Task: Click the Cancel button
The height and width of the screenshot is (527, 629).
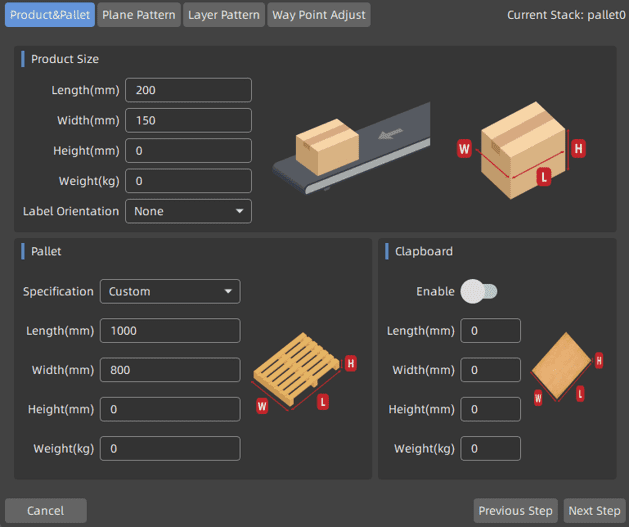Action: point(46,511)
